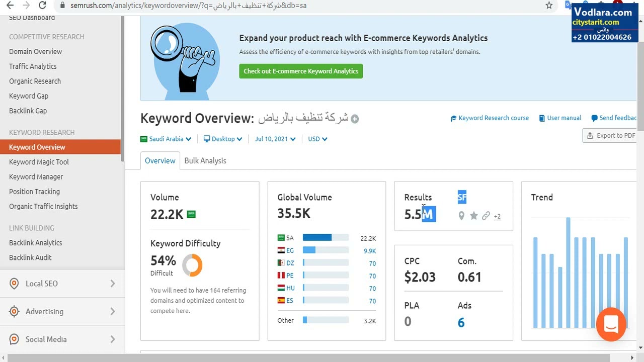Click the Peru flag in Global Volume

tap(281, 276)
